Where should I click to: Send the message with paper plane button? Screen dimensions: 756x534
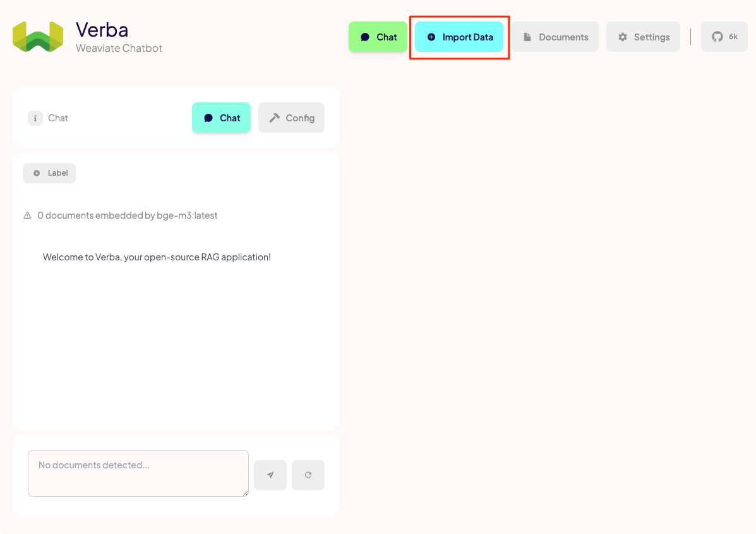tap(270, 475)
